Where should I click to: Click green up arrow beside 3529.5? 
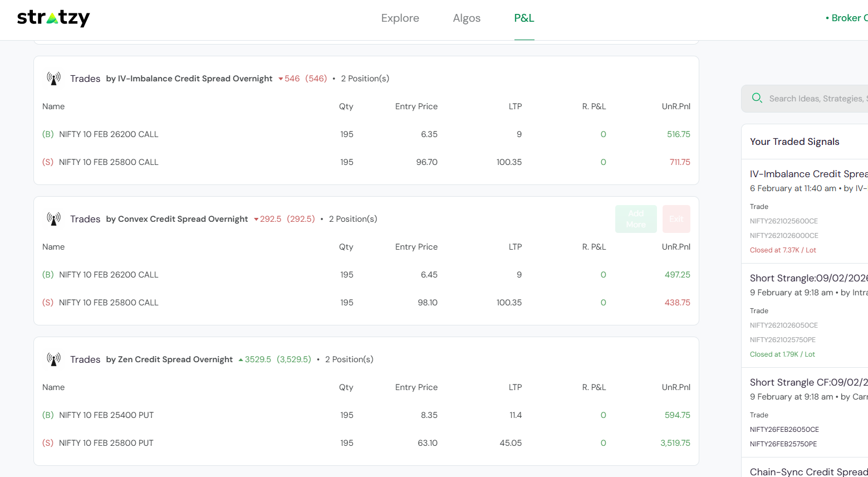coord(241,360)
